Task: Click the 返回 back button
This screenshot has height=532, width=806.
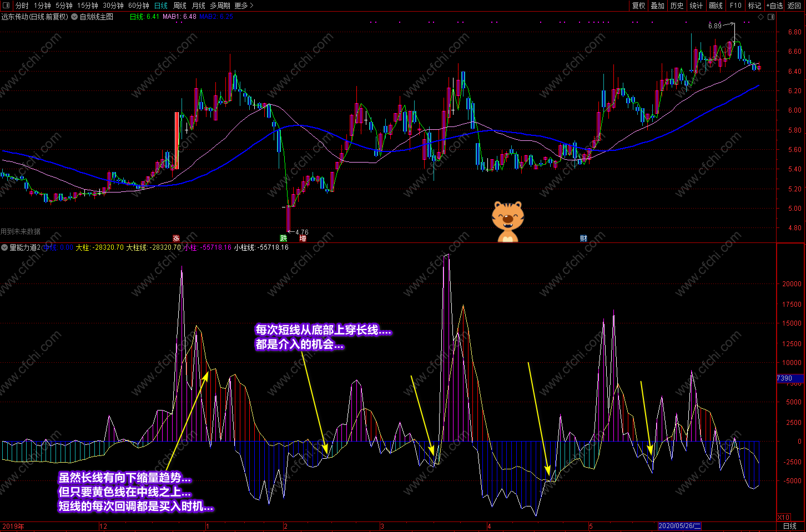Action: click(x=794, y=6)
